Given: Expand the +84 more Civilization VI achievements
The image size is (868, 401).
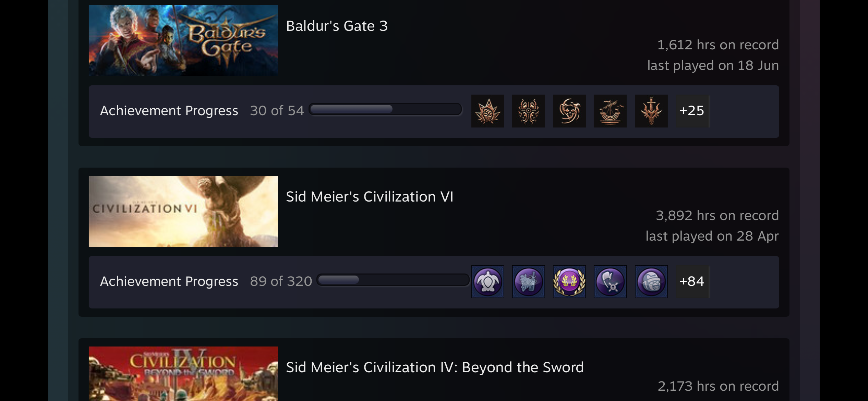Looking at the screenshot, I should 692,282.
